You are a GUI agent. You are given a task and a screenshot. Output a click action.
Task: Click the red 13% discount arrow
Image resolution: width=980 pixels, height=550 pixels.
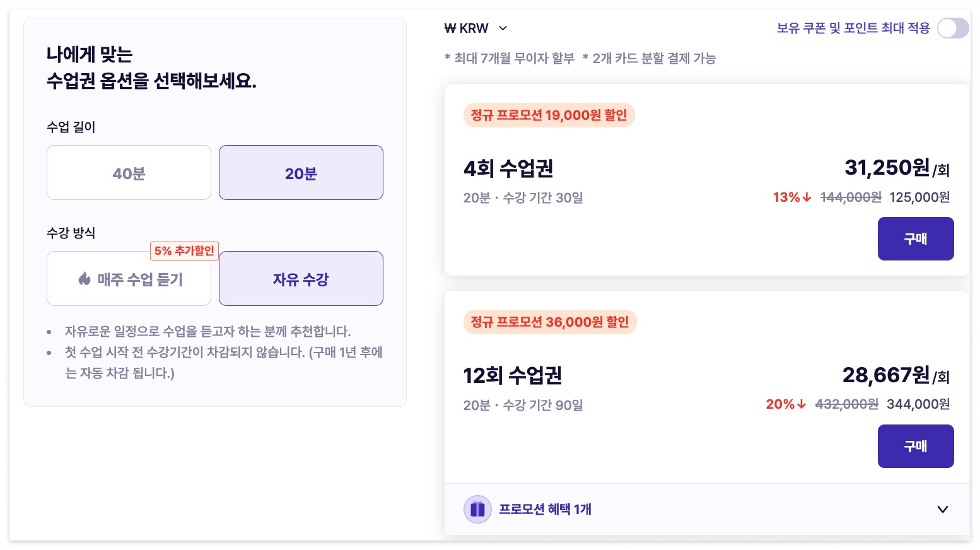[x=806, y=197]
